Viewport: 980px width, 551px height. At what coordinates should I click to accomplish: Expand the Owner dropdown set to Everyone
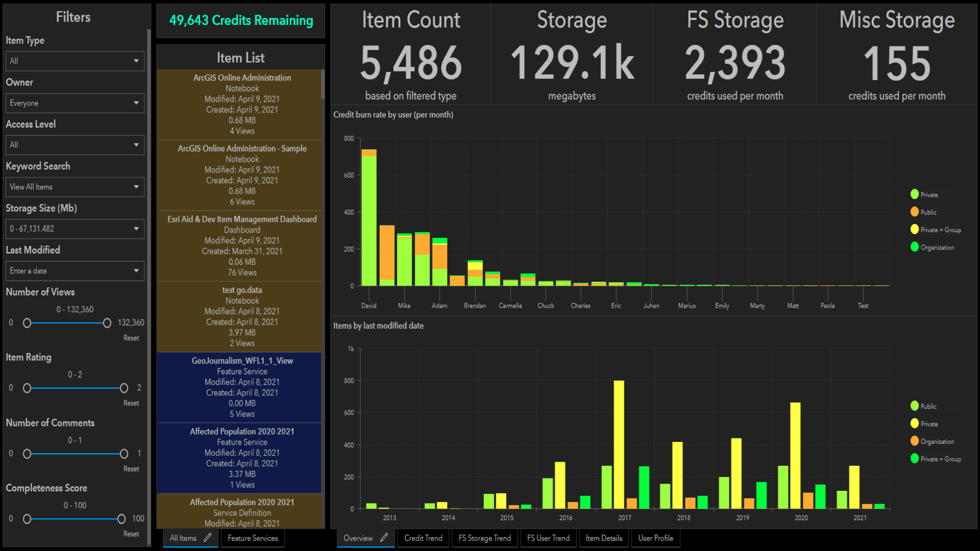click(x=75, y=103)
